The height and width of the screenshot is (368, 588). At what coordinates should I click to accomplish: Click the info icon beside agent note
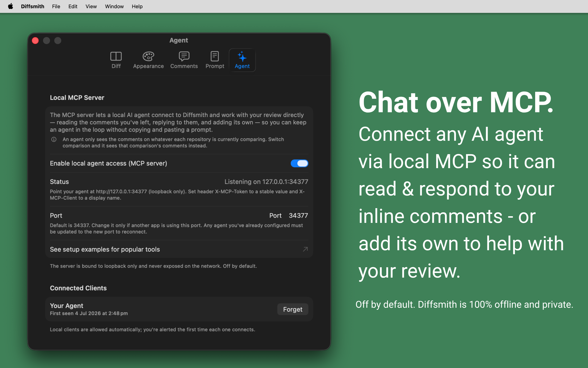[54, 139]
